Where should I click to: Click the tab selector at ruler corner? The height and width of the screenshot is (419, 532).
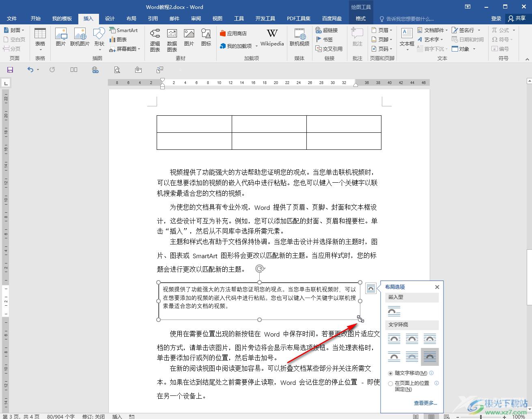click(x=6, y=83)
